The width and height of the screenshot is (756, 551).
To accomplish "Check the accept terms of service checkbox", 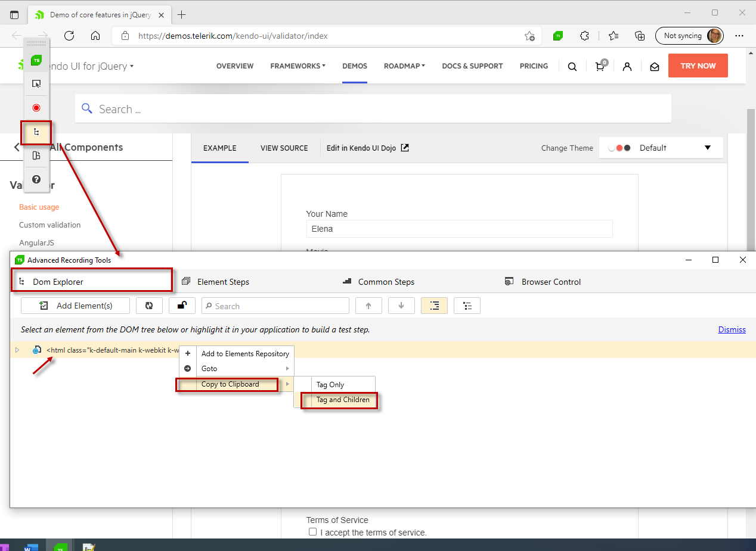I will 312,532.
